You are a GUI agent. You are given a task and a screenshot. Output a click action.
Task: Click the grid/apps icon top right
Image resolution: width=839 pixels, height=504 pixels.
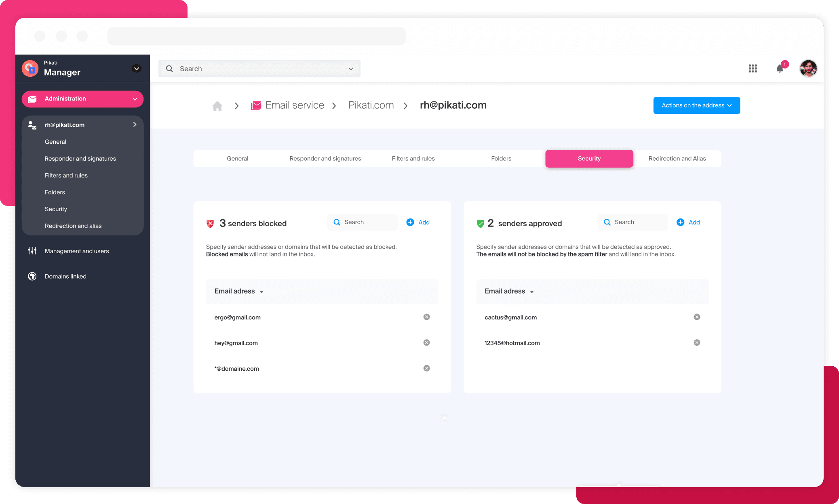pyautogui.click(x=753, y=67)
